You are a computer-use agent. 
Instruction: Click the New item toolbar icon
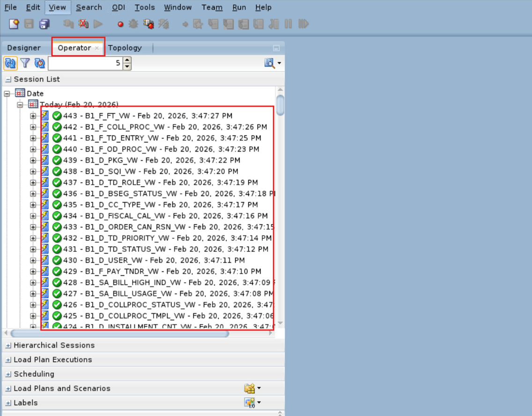[x=14, y=24]
